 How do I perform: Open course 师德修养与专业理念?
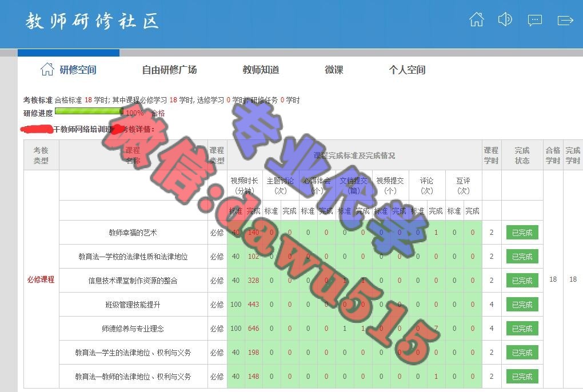pyautogui.click(x=133, y=329)
